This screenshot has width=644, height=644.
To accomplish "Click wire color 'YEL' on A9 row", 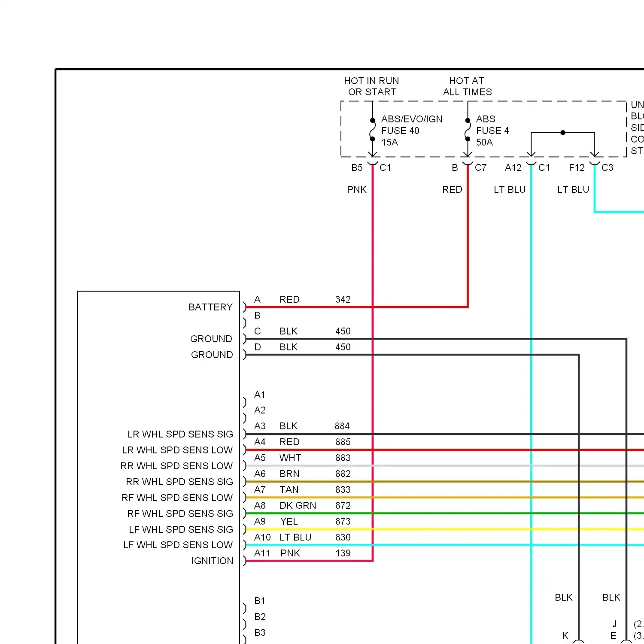I will click(289, 521).
